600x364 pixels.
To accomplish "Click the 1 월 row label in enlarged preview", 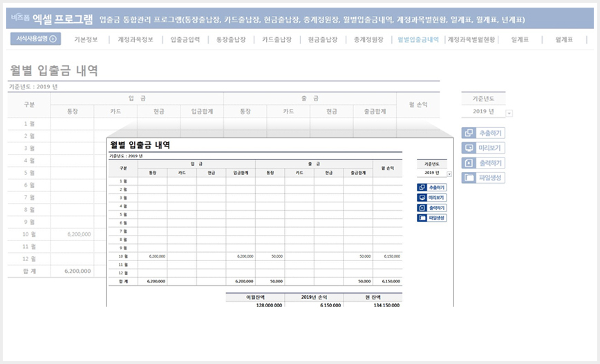I will [x=123, y=181].
